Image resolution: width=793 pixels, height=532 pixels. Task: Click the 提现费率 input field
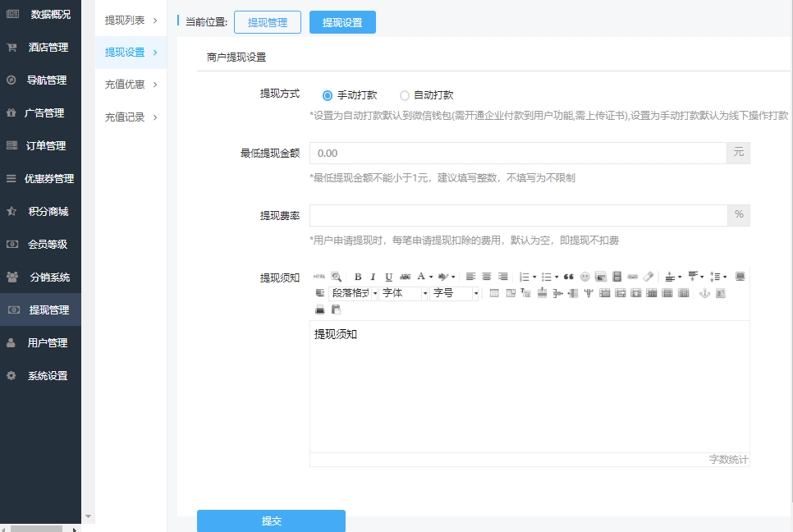click(518, 215)
